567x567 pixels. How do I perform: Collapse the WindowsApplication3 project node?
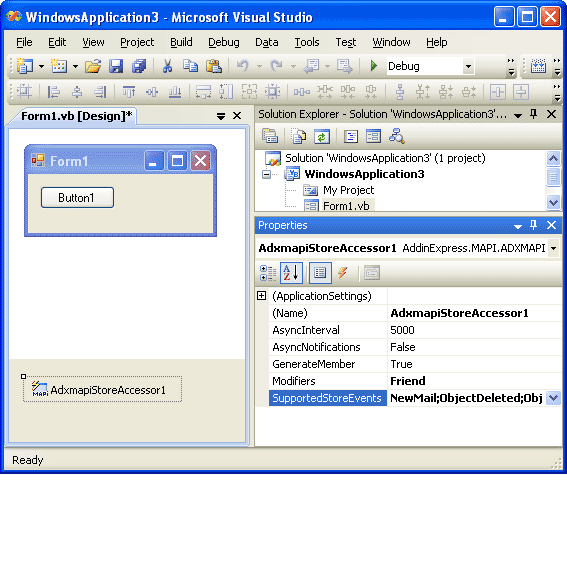pos(267,175)
